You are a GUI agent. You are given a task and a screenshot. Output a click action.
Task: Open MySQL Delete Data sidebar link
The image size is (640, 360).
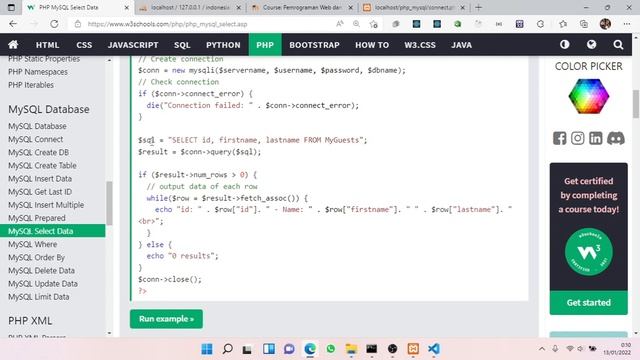point(41,270)
